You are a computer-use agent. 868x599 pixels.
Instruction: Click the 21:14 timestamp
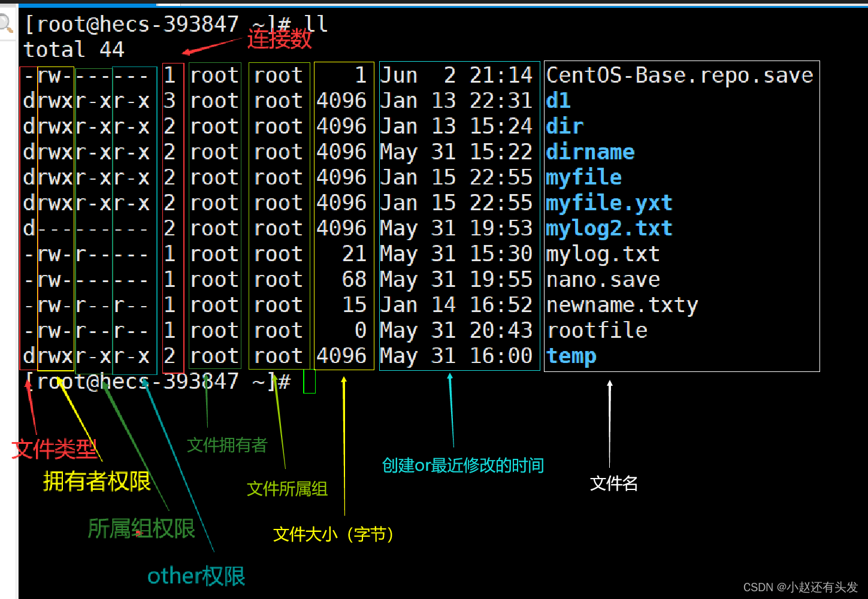501,75
